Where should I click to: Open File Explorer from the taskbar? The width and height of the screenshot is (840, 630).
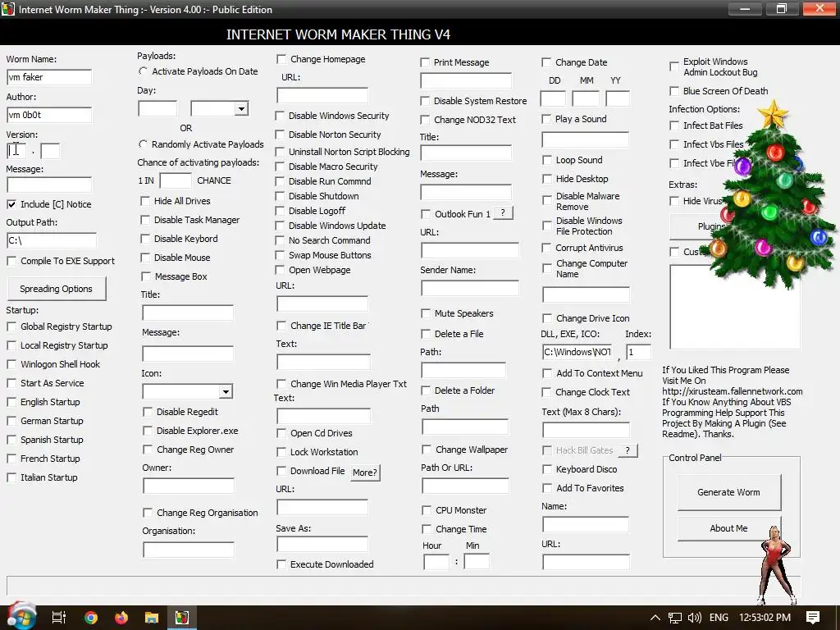click(152, 618)
